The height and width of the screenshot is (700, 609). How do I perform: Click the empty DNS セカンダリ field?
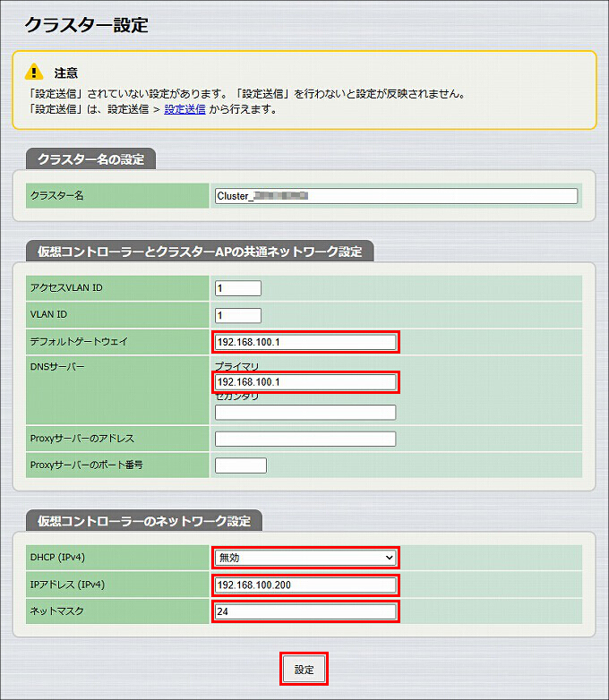(305, 412)
